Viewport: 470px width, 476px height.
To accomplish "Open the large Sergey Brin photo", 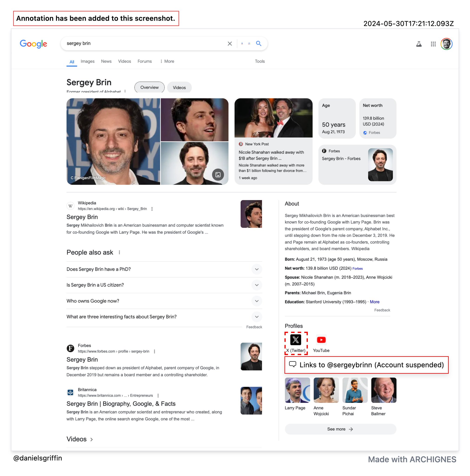I will point(113,141).
